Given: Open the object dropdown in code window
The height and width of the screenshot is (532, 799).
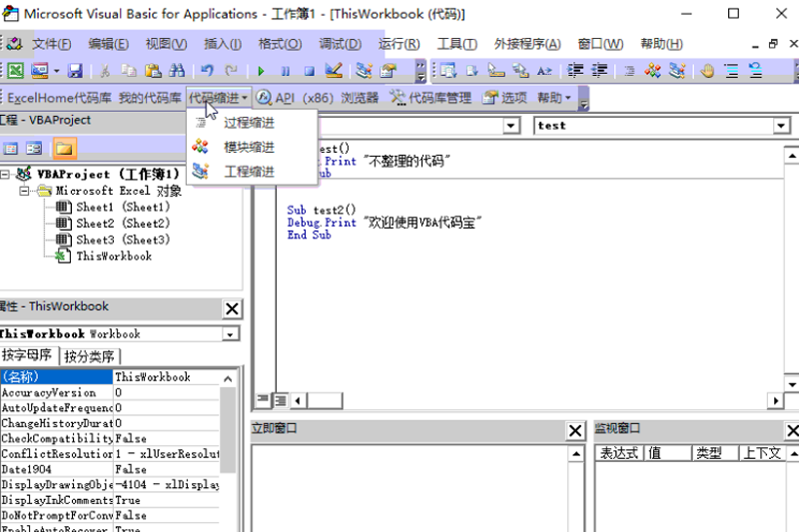Looking at the screenshot, I should 510,126.
